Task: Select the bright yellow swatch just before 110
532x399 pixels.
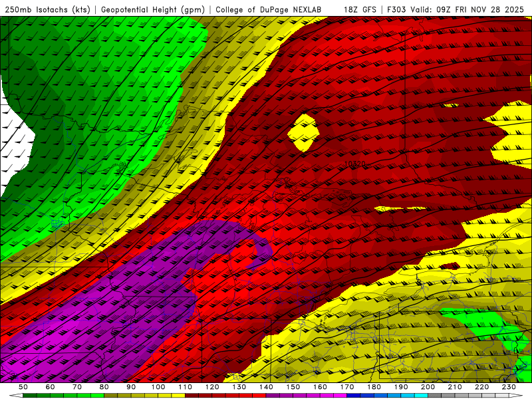Action: (178, 396)
